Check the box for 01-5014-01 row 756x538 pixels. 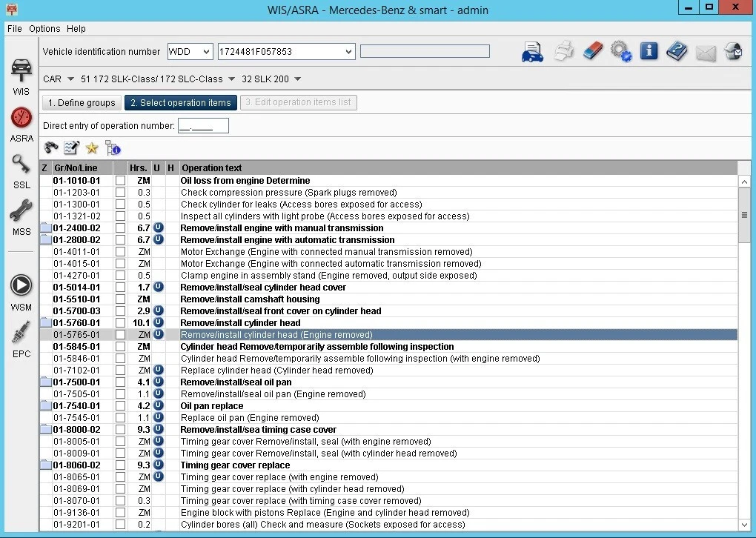click(x=120, y=288)
